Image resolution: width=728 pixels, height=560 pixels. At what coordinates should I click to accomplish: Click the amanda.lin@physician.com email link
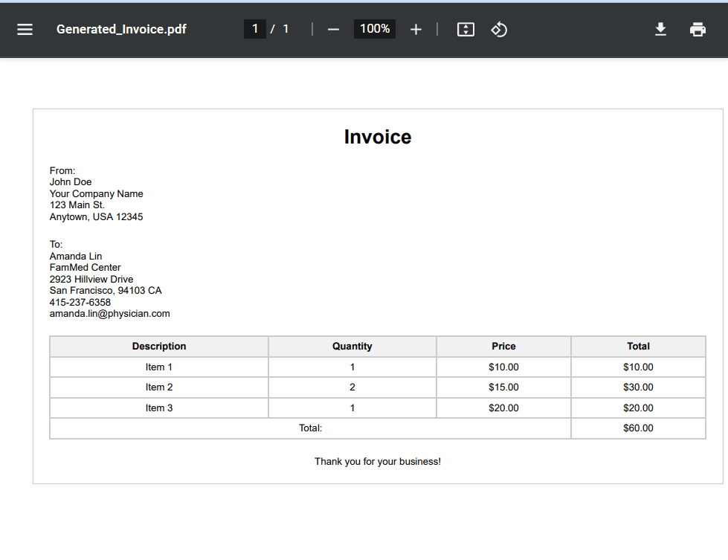tap(109, 313)
